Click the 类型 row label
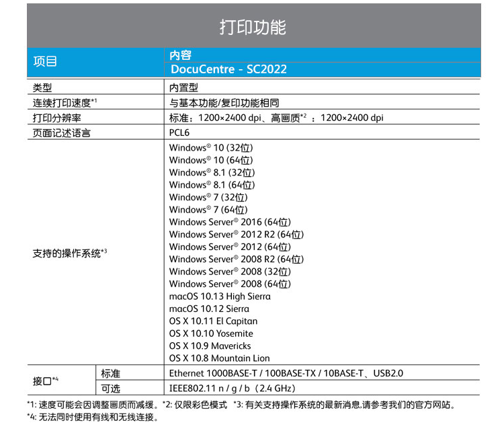Image resolution: width=504 pixels, height=437 pixels. pyautogui.click(x=42, y=87)
